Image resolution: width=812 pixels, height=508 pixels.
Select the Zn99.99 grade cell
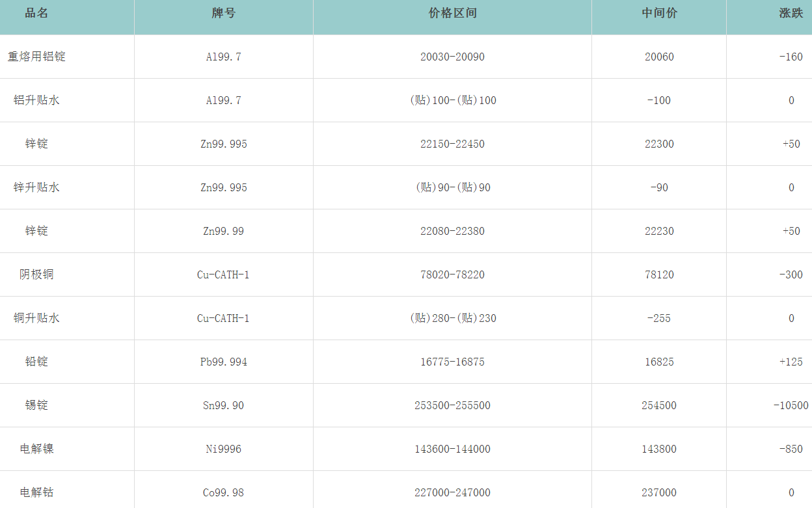[223, 231]
